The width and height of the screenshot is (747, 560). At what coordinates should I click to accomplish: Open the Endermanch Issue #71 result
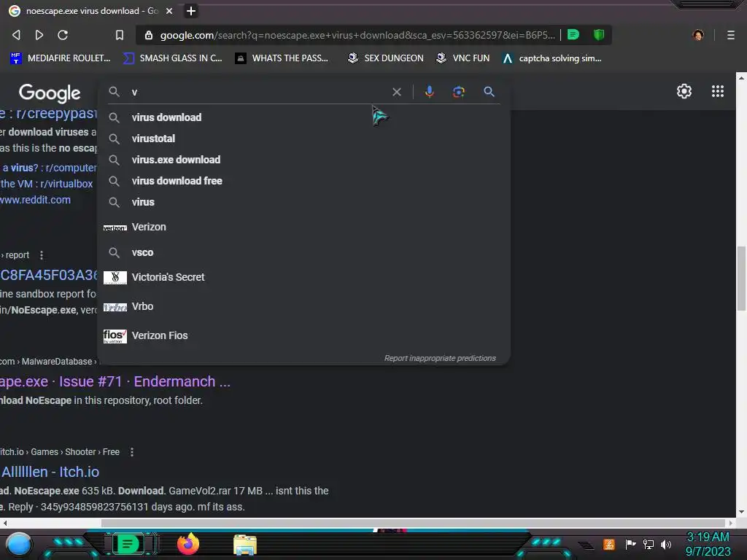[x=115, y=381]
